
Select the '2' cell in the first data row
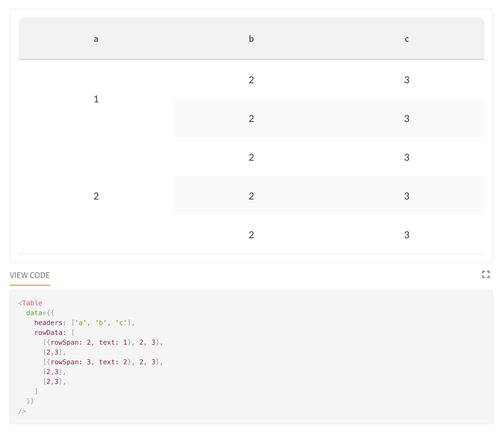click(251, 80)
